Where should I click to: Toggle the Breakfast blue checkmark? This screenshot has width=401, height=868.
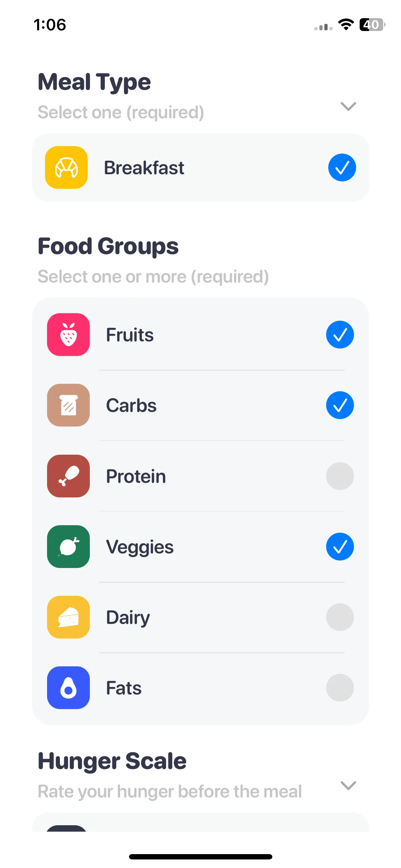pos(342,167)
